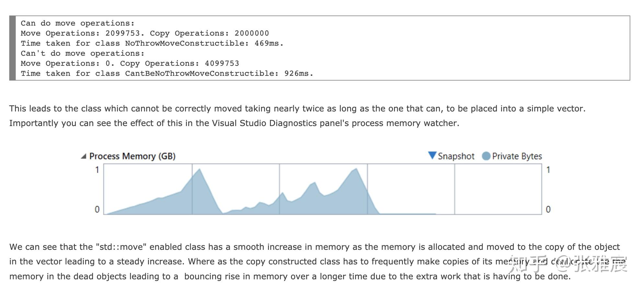This screenshot has width=644, height=290.
Task: Select the "Snapshot" legend label
Action: tap(456, 157)
